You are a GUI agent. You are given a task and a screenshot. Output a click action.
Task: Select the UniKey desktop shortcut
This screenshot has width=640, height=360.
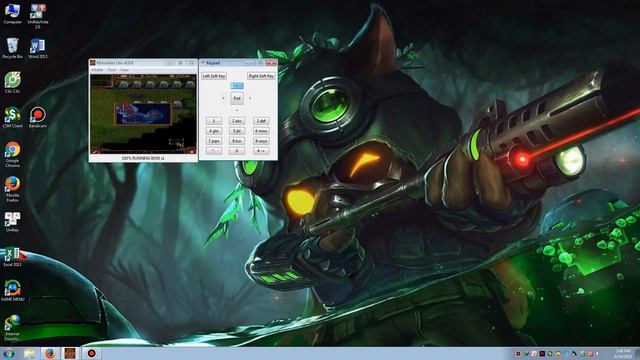(x=12, y=222)
